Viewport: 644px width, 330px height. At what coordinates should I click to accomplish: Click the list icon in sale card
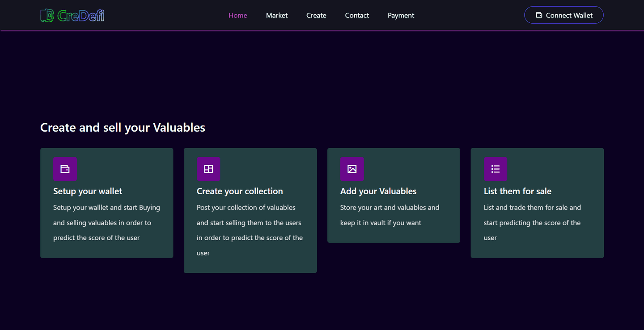tap(496, 169)
